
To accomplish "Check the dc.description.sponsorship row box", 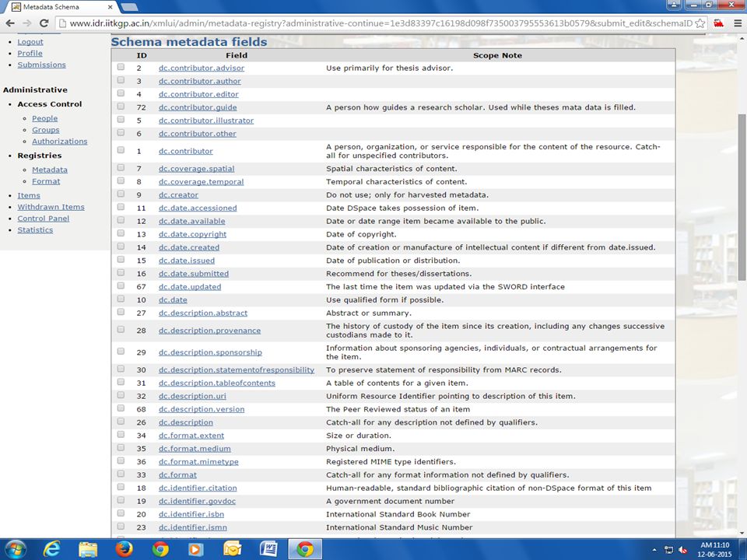I will click(121, 352).
